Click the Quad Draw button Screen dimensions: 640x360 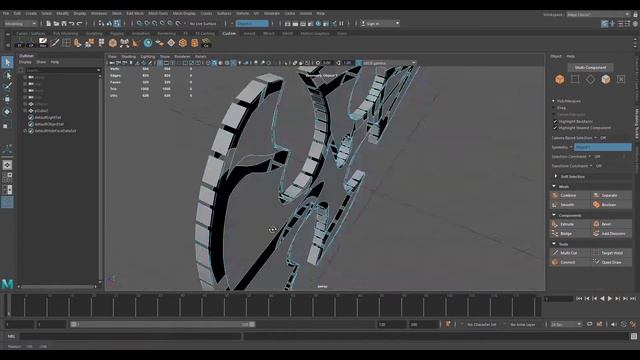pyautogui.click(x=611, y=262)
